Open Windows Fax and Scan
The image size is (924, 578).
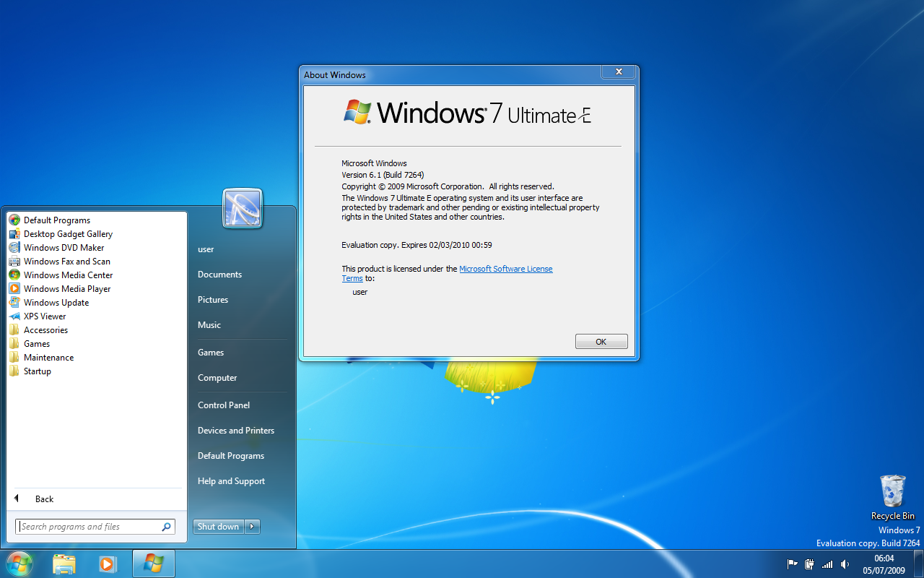coord(66,261)
